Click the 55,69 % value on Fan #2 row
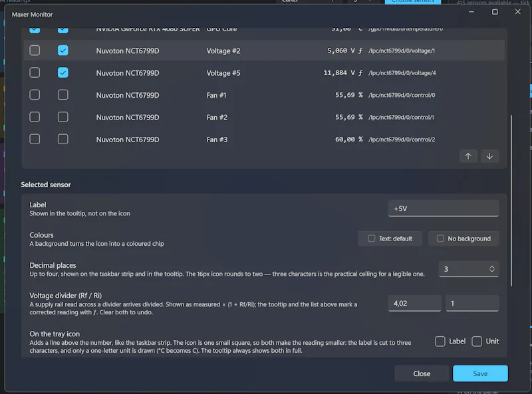The image size is (532, 394). click(348, 117)
